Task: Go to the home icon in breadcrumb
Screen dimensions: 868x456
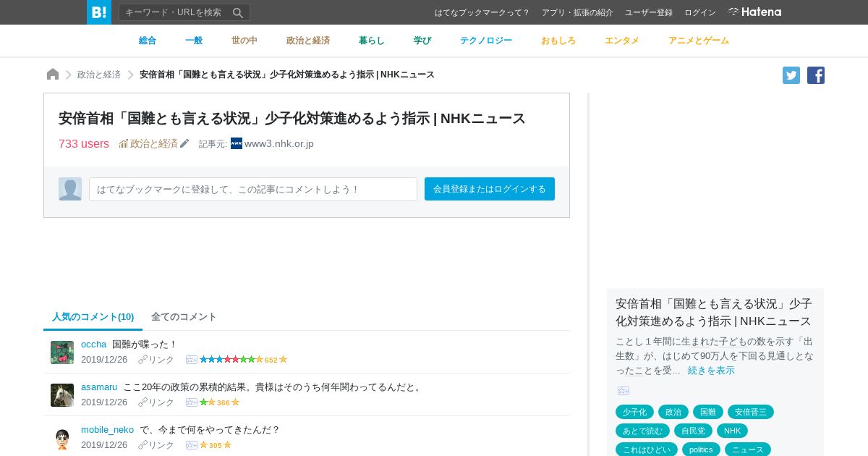Action: (53, 75)
